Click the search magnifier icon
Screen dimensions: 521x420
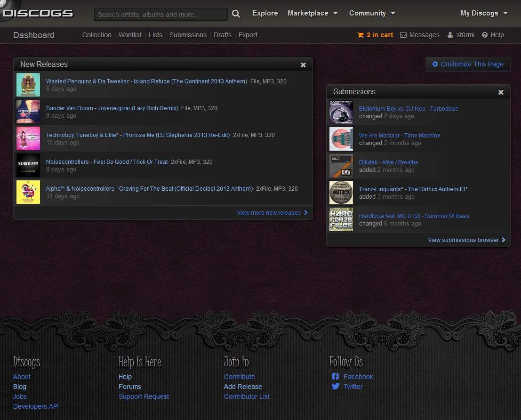pyautogui.click(x=236, y=14)
